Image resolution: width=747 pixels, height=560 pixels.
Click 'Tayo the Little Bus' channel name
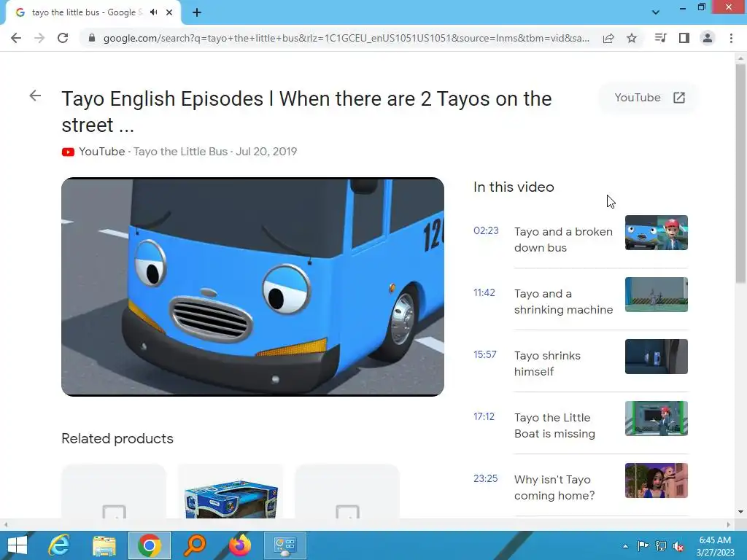[181, 152]
